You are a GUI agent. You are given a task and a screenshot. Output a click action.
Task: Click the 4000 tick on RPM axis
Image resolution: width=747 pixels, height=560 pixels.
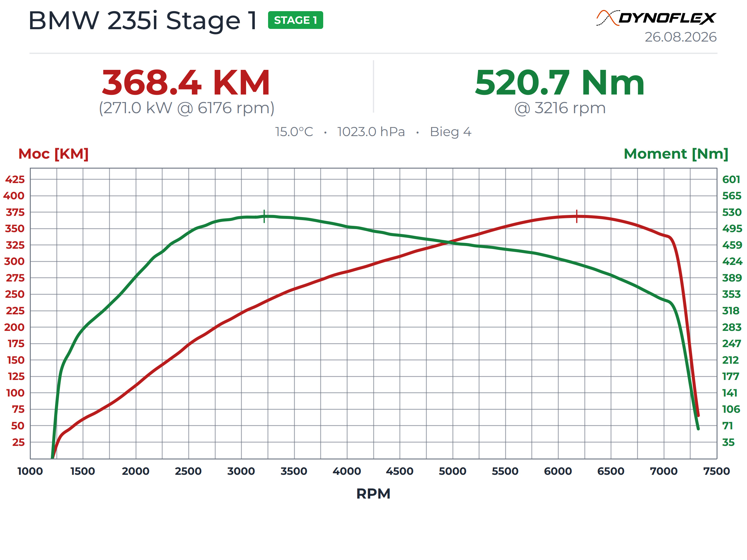(347, 471)
